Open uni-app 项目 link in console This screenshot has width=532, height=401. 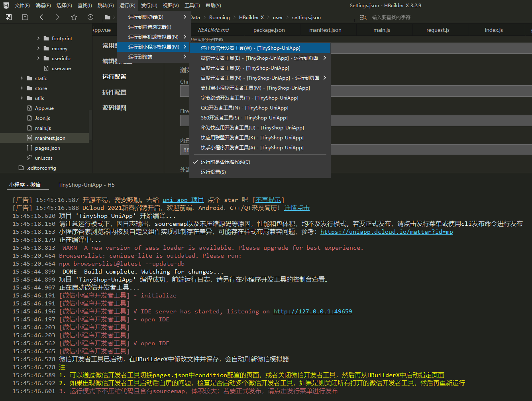tap(183, 200)
